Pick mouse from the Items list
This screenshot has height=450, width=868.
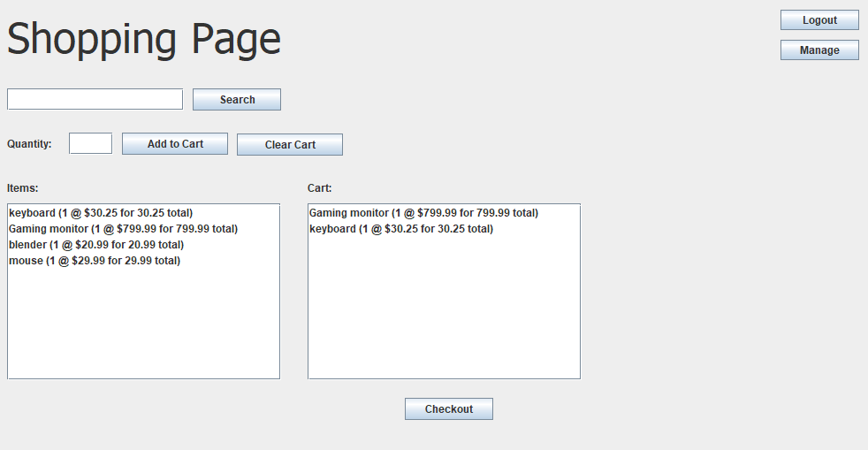point(95,261)
